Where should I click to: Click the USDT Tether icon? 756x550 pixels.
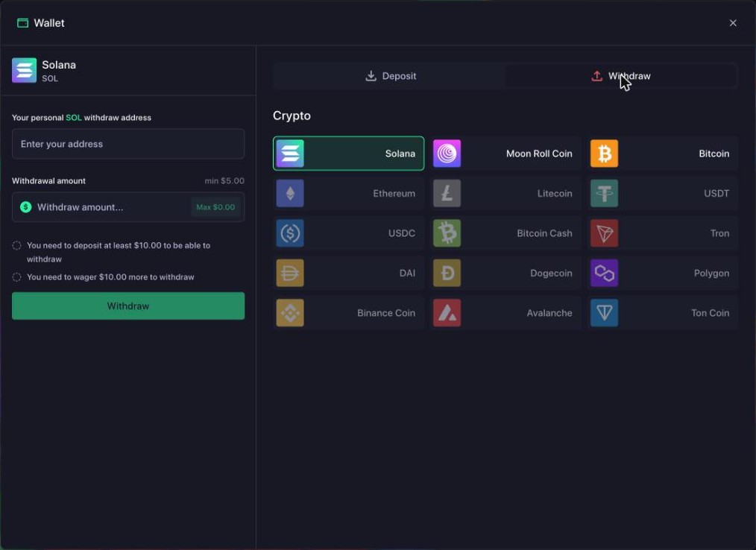click(604, 193)
